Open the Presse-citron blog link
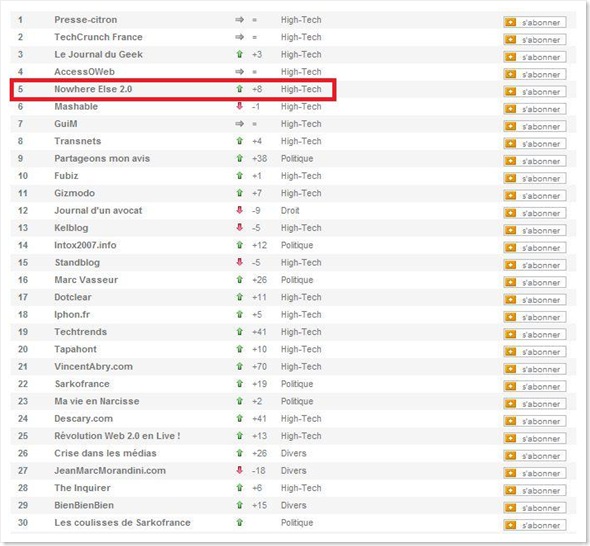 pyautogui.click(x=86, y=20)
